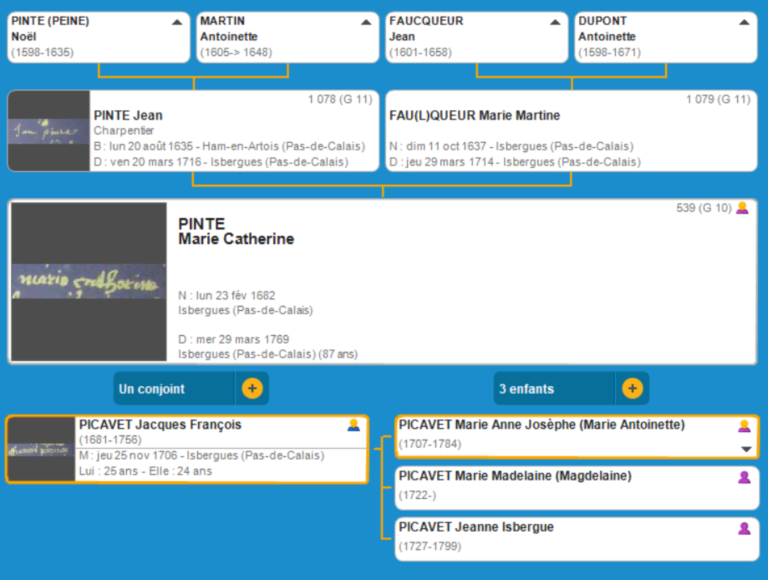Image resolution: width=768 pixels, height=580 pixels.
Task: Open mother FAU(L)QUEUR Marie Martine's record
Action: pos(474,116)
